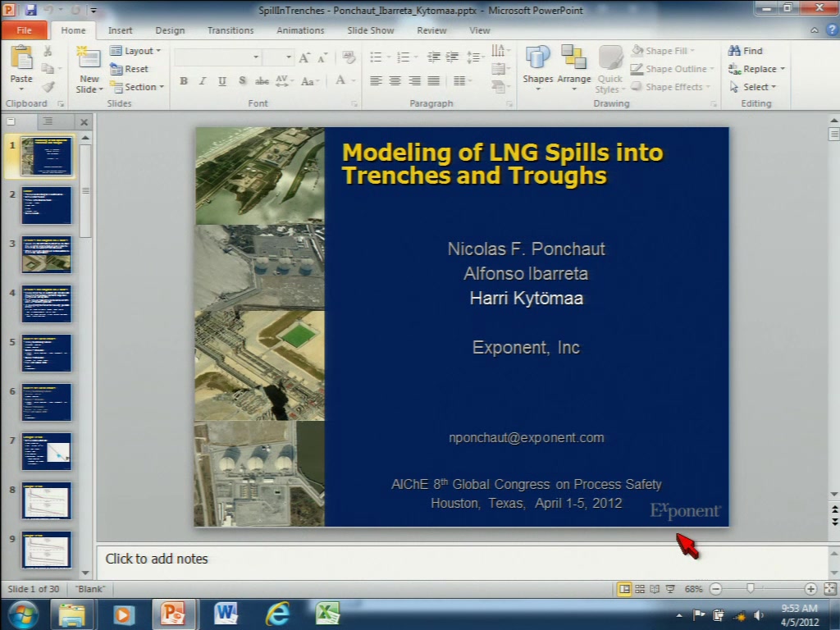Toggle Italic formatting

(203, 81)
